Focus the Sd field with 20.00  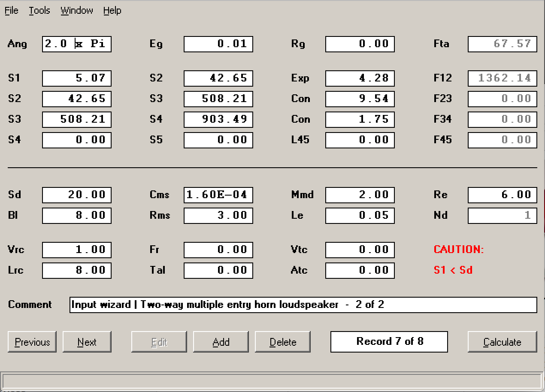(77, 195)
